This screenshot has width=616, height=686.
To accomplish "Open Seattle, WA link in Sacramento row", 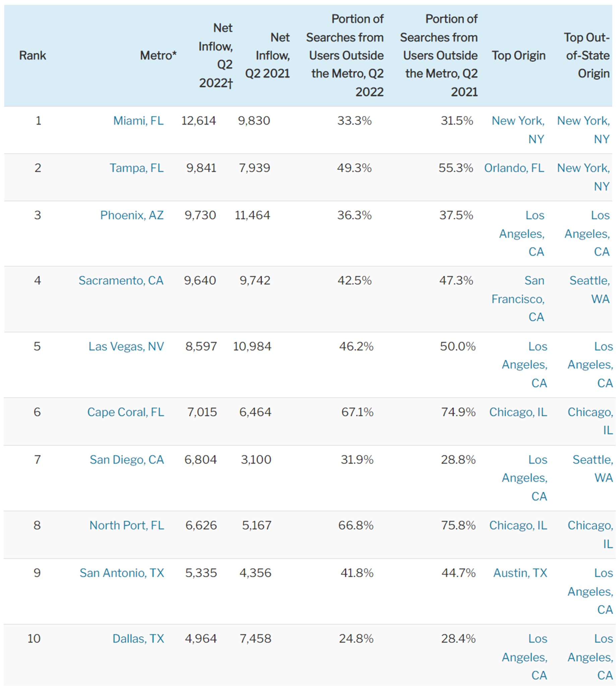I will [x=590, y=290].
